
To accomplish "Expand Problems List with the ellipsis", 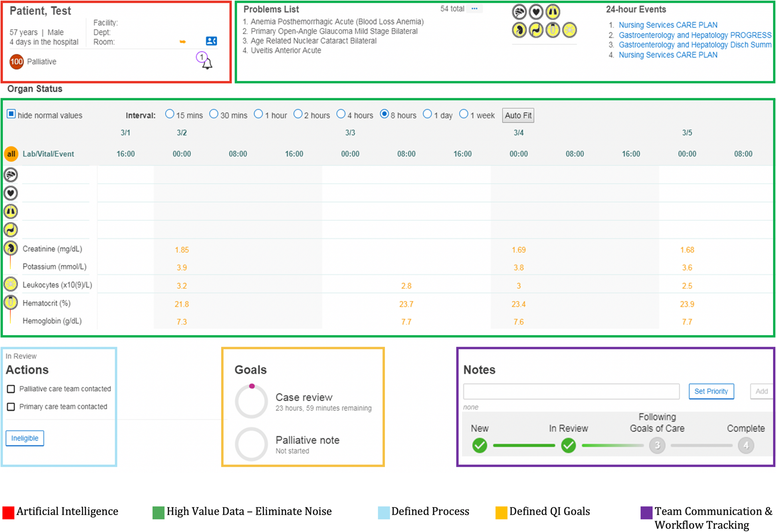I will 474,8.
